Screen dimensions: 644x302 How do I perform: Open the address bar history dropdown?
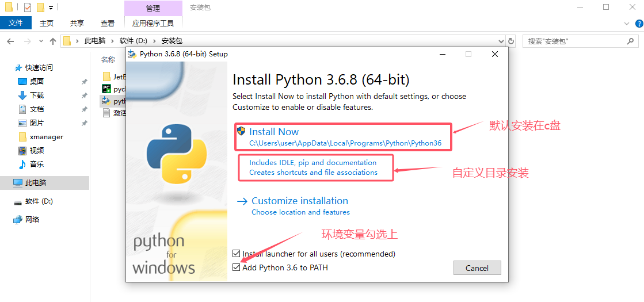point(500,41)
